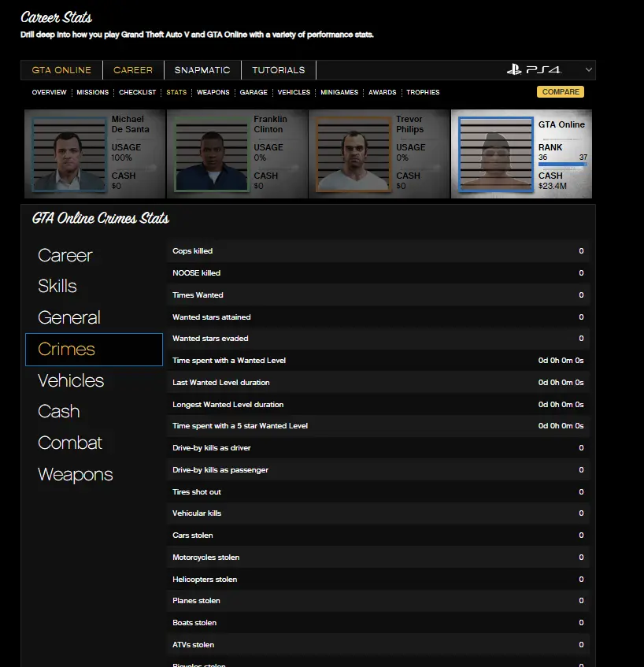Screen dimensions: 644x667
Task: Click the Cops killed stat row
Action: coord(378,251)
